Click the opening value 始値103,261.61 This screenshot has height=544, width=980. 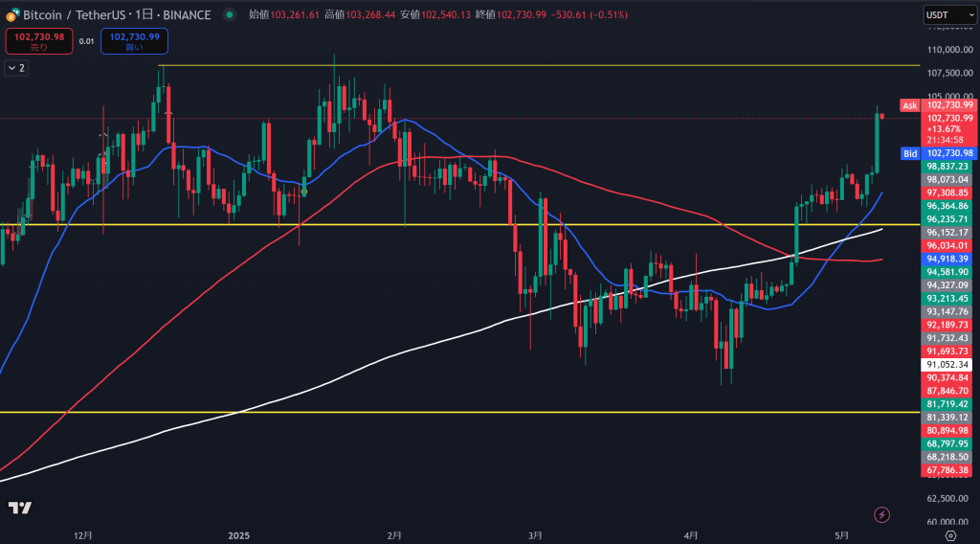[284, 14]
